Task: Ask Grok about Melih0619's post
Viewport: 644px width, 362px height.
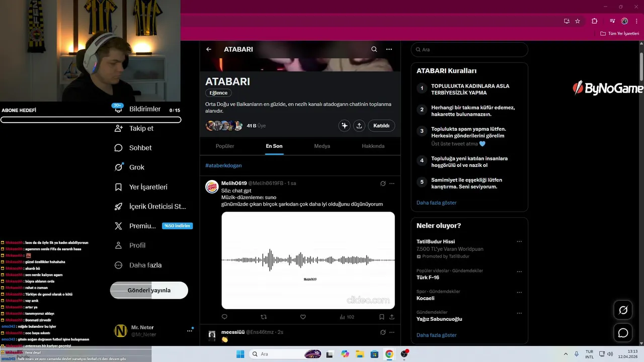Action: [383, 184]
